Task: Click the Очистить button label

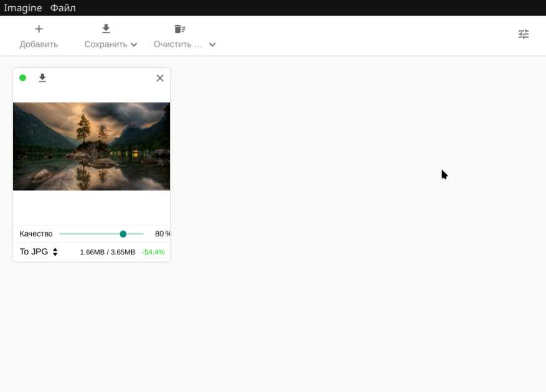Action: pos(178,45)
